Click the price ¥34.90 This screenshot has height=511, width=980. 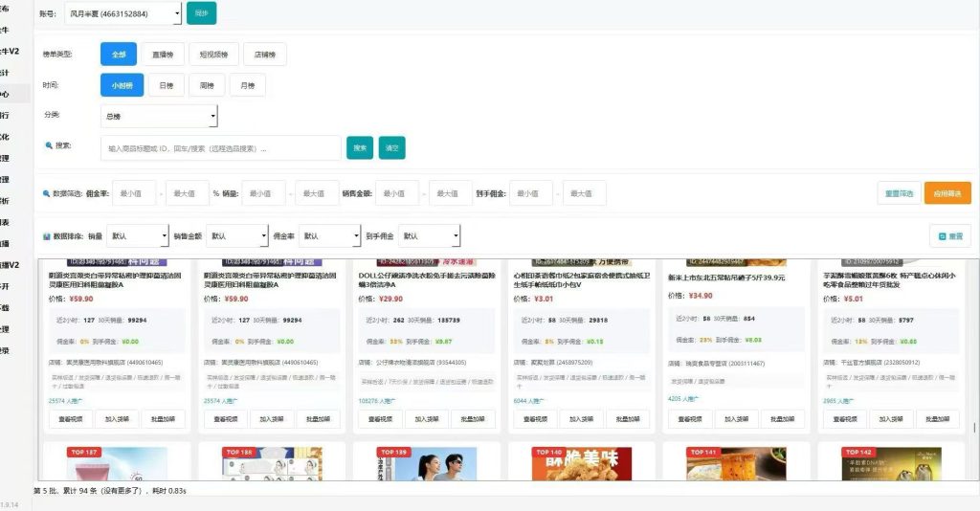701,296
